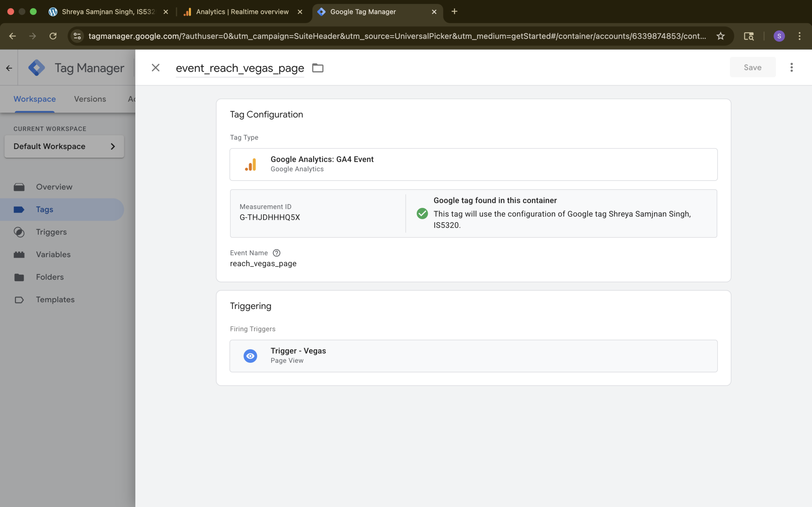The height and width of the screenshot is (507, 812).
Task: Click the Tag Manager diamond logo
Action: pyautogui.click(x=36, y=68)
